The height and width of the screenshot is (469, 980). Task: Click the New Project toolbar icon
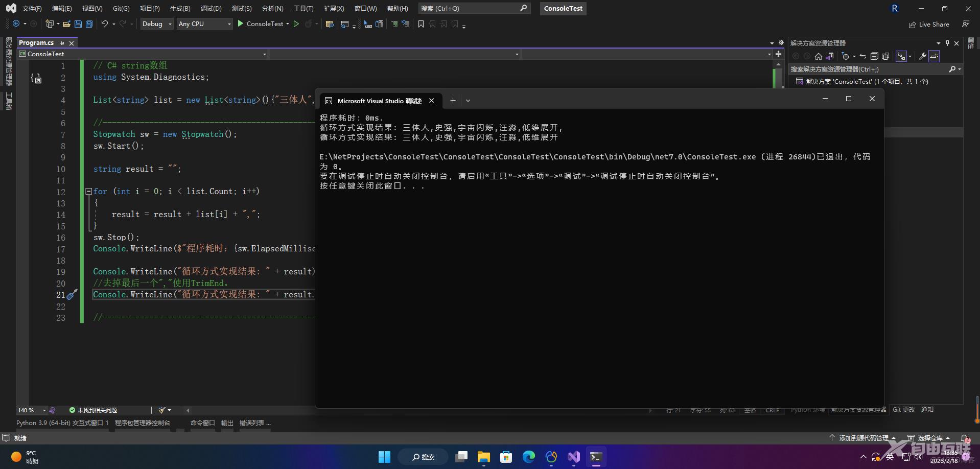tap(50, 24)
